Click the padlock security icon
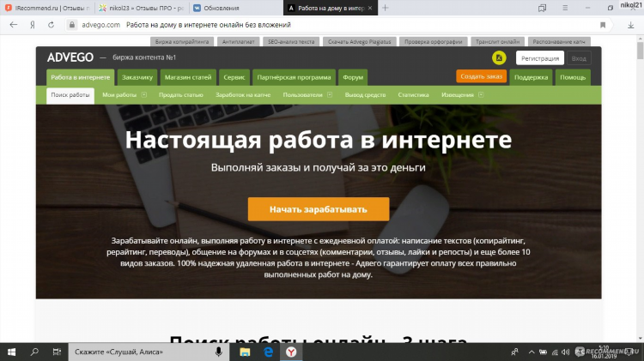This screenshot has height=361, width=644. [x=72, y=25]
